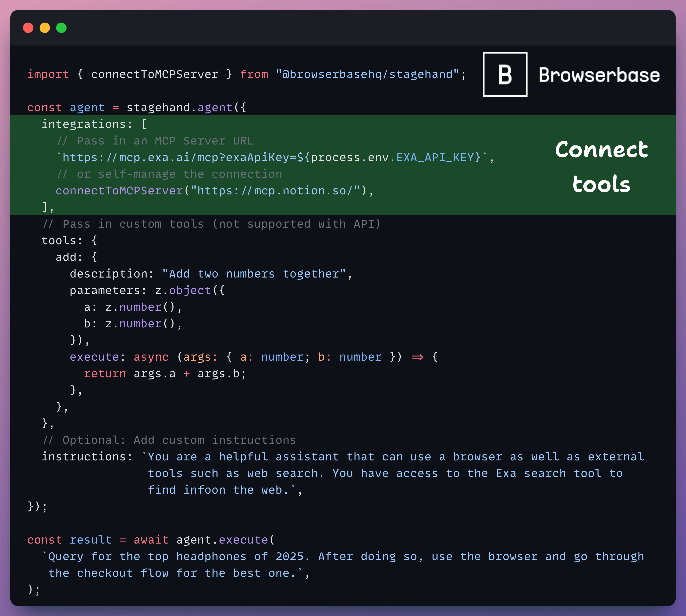
Task: Click the green maximize window dot
Action: [x=61, y=28]
